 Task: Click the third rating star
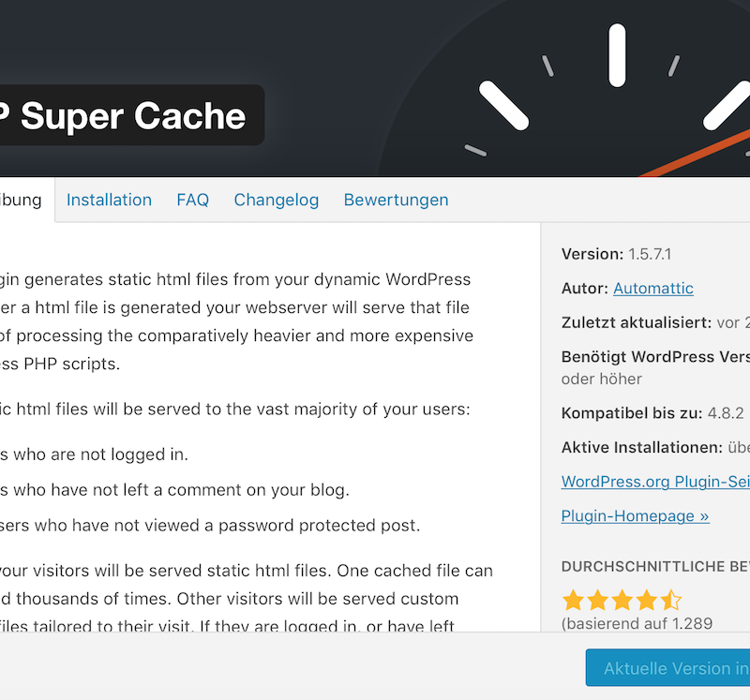coord(622,600)
